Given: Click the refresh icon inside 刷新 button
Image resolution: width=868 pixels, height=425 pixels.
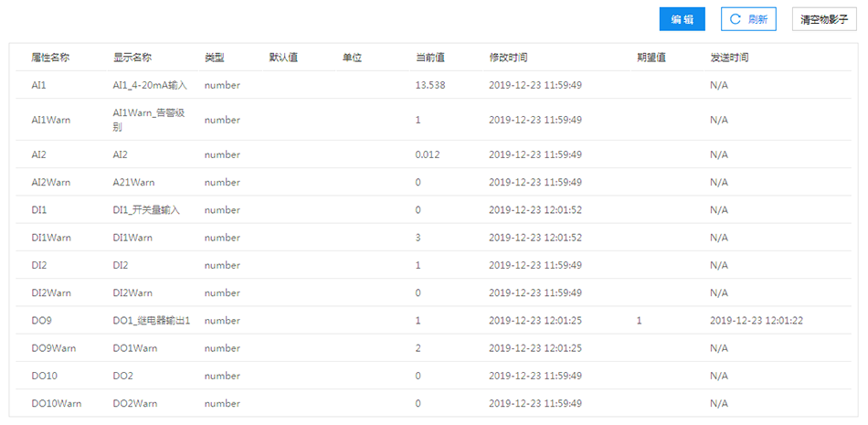Looking at the screenshot, I should (735, 19).
